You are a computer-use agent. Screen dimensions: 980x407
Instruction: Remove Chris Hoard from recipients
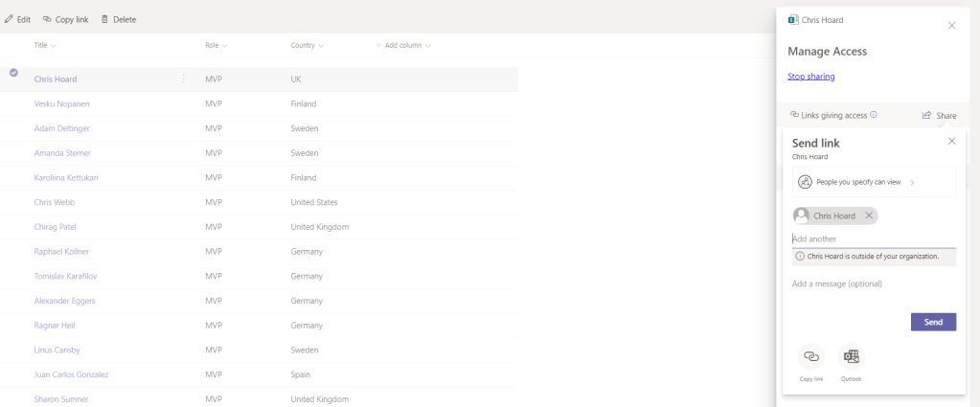[869, 215]
